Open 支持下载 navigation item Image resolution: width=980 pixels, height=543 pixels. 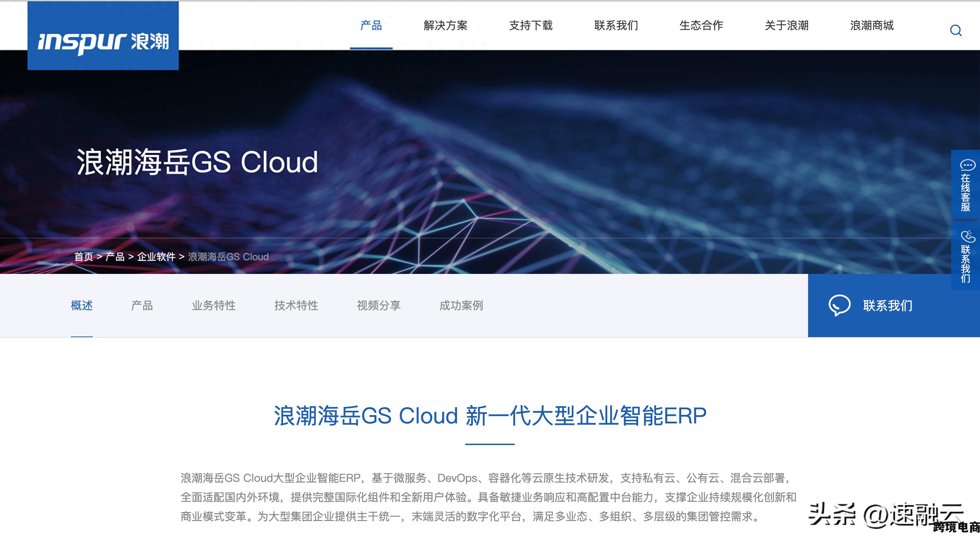coord(531,25)
